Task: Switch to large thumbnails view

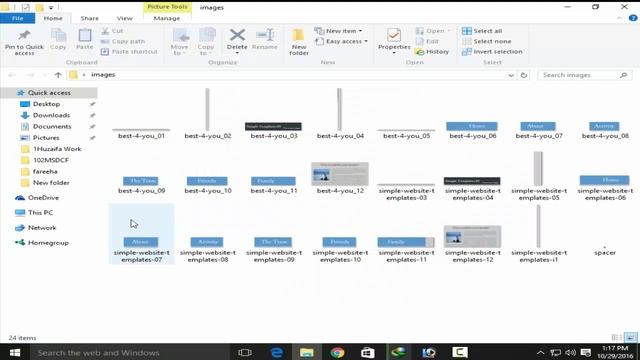Action: (630, 337)
